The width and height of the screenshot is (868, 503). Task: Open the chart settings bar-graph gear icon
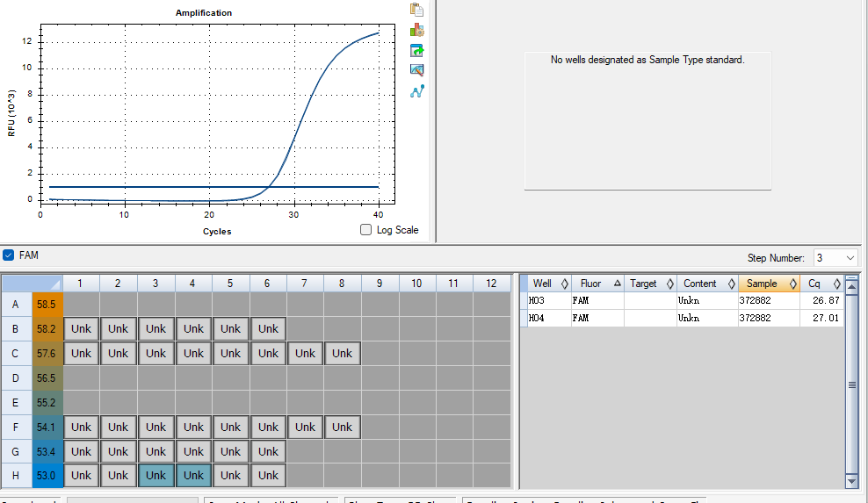click(416, 30)
